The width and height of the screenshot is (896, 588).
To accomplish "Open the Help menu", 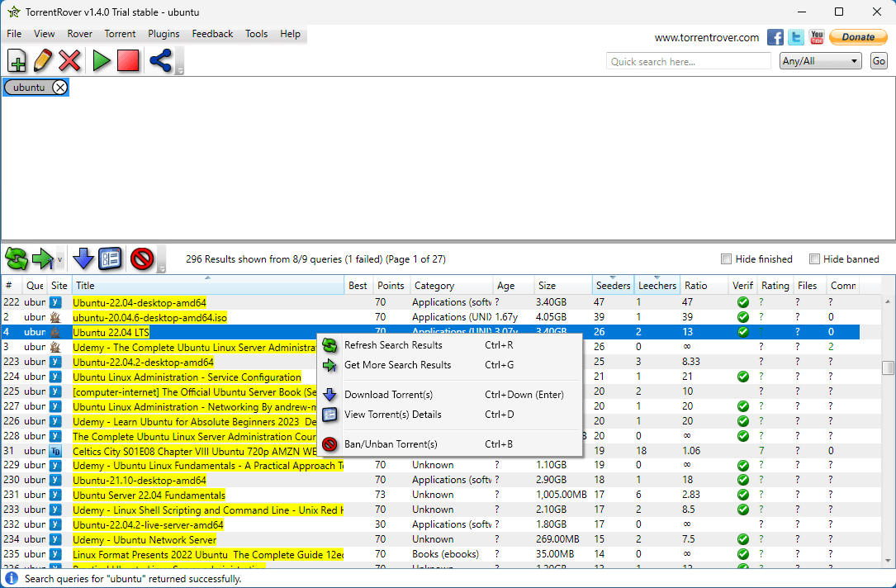I will [x=291, y=34].
